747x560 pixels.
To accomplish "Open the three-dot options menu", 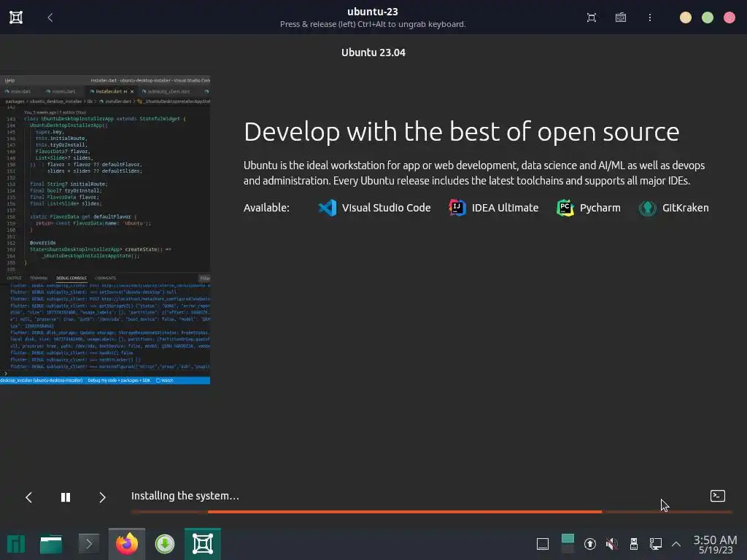I will click(x=650, y=17).
